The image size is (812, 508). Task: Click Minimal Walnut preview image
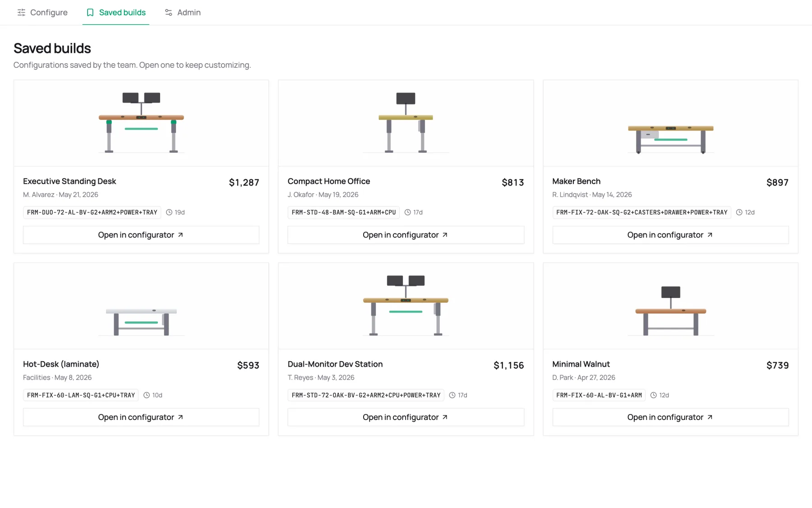tap(670, 306)
